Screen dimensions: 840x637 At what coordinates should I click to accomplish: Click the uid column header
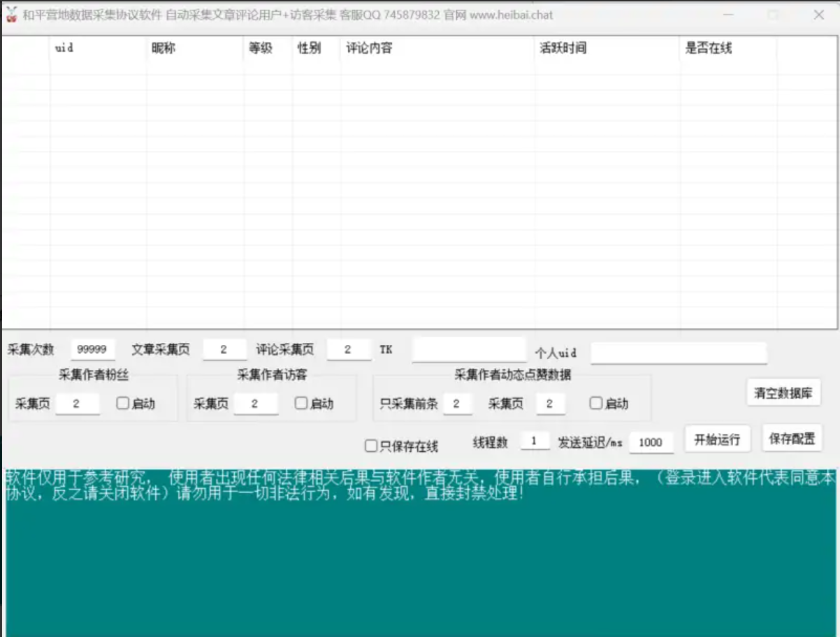[99, 48]
